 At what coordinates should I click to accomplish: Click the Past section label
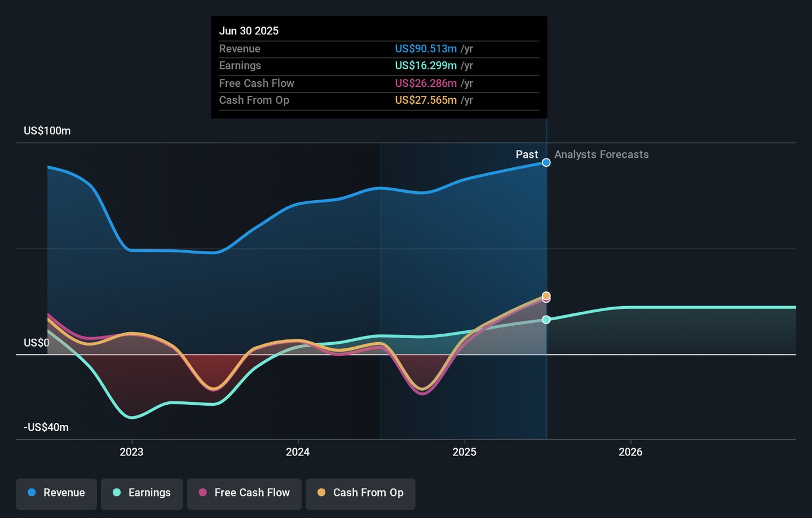click(x=527, y=154)
